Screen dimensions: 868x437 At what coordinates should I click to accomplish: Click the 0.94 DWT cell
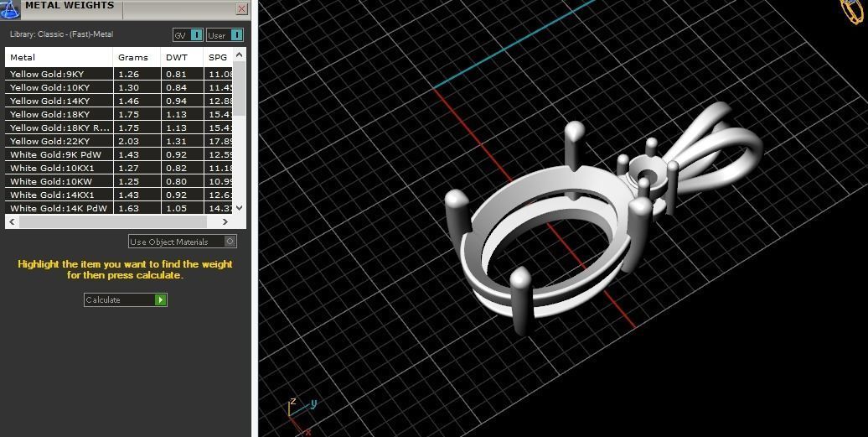182,101
